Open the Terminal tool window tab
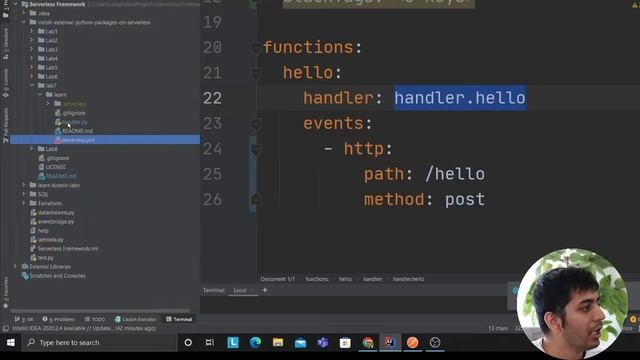 [179, 319]
